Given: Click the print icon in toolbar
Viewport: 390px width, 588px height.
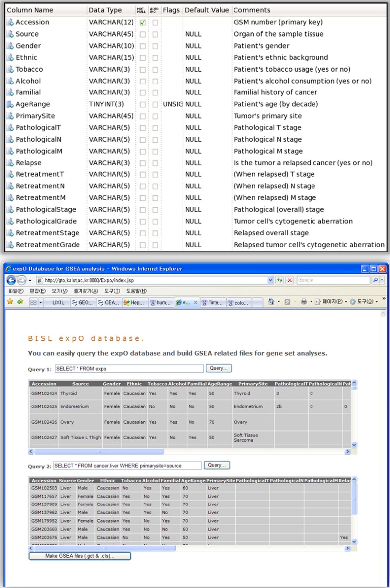Looking at the screenshot, I should coord(304,302).
